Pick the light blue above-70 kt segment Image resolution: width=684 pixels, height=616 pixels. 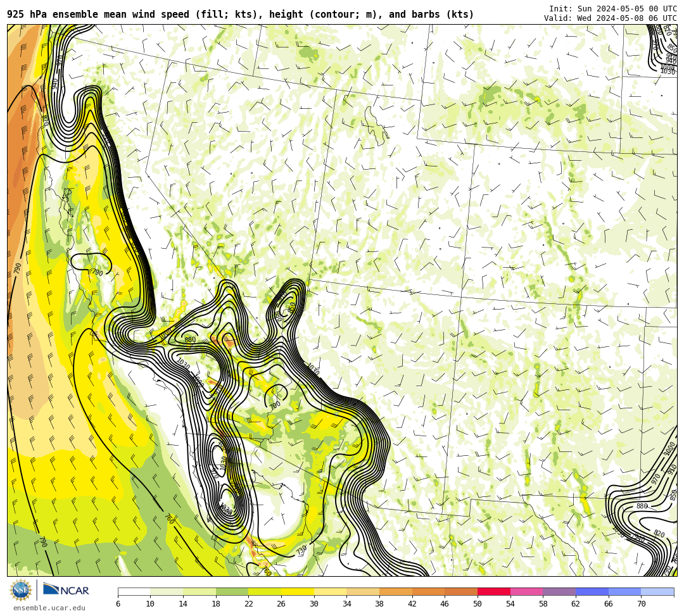(657, 591)
